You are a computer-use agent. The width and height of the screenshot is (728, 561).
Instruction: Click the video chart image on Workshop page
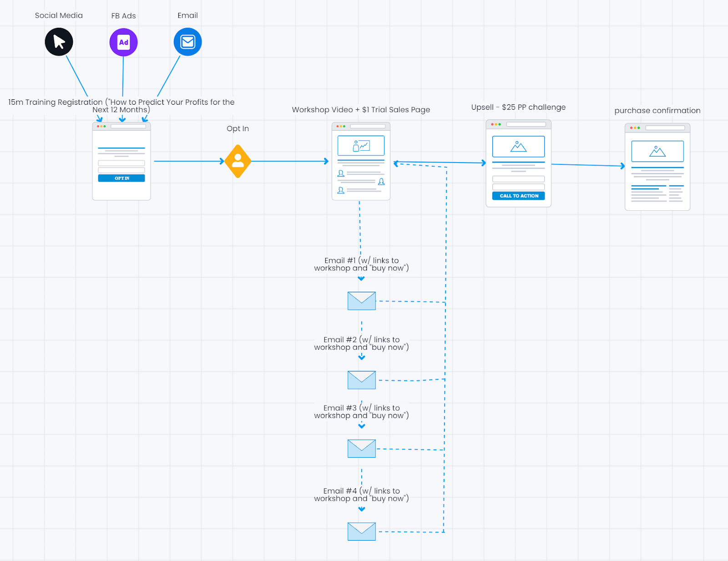click(361, 146)
